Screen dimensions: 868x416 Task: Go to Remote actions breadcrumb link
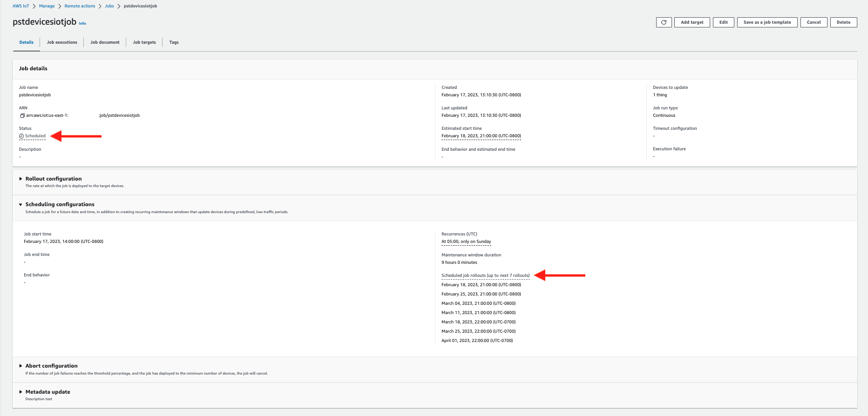click(x=80, y=6)
